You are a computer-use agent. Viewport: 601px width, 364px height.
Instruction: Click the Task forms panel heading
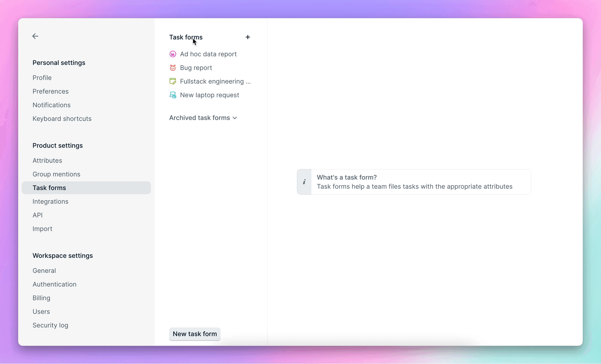[x=186, y=37]
